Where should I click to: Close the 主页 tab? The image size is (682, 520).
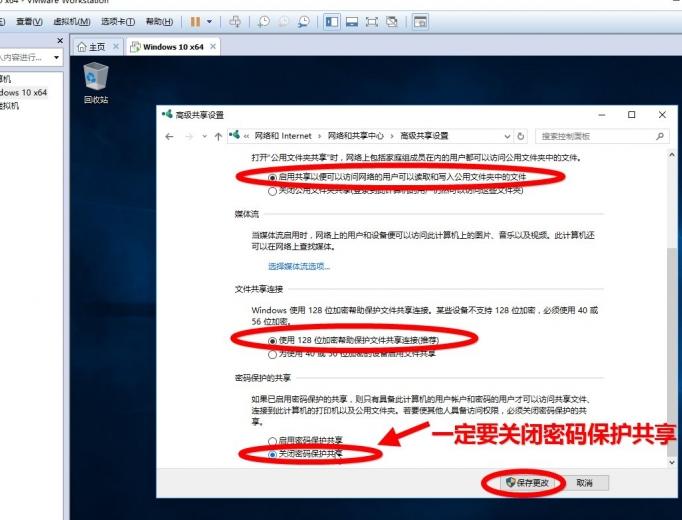[116, 47]
